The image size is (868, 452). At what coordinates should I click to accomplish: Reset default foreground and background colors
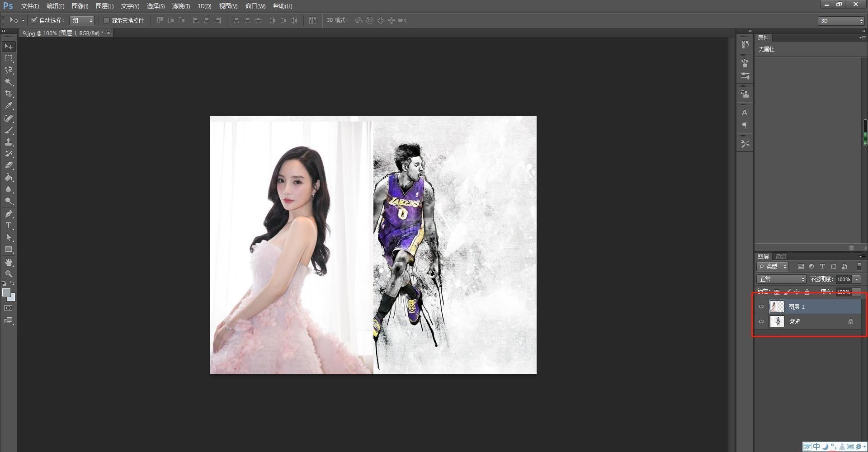4,283
